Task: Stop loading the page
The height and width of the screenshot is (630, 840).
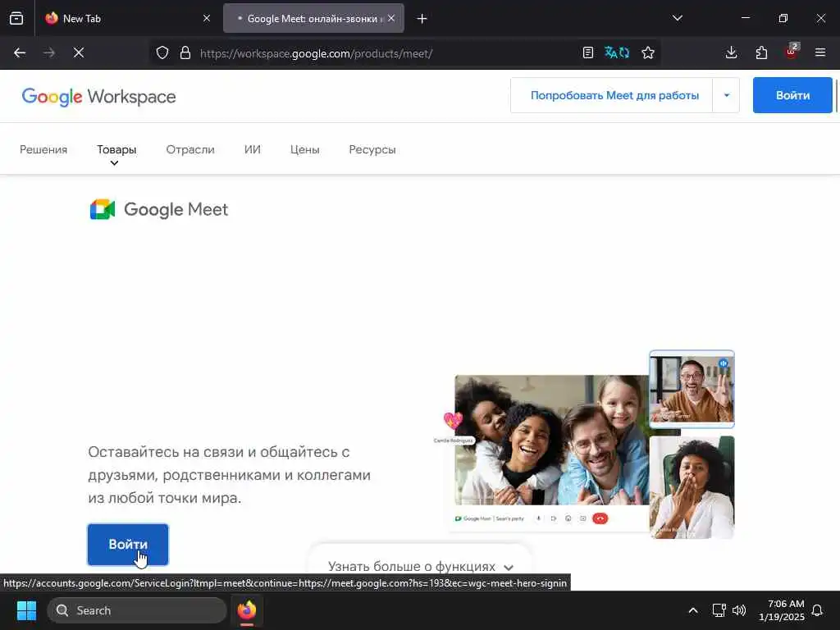Action: [x=79, y=52]
